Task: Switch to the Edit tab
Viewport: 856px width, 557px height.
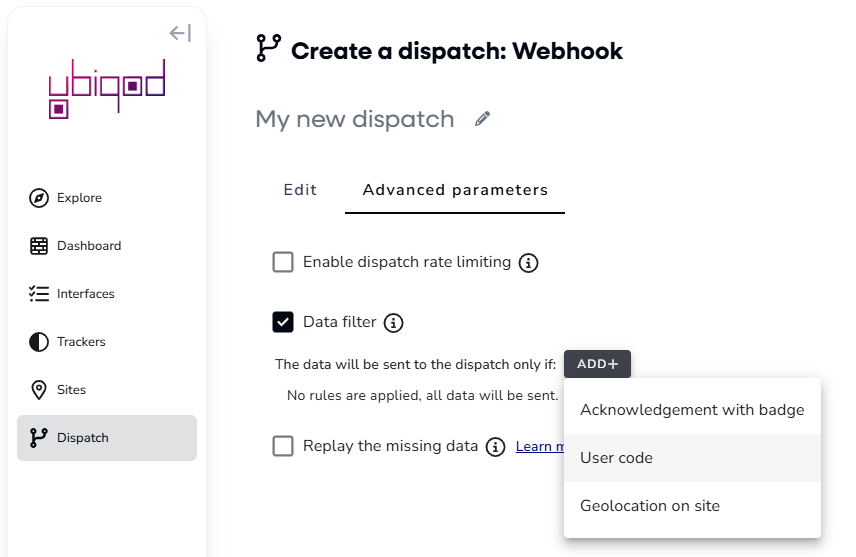Action: point(300,190)
